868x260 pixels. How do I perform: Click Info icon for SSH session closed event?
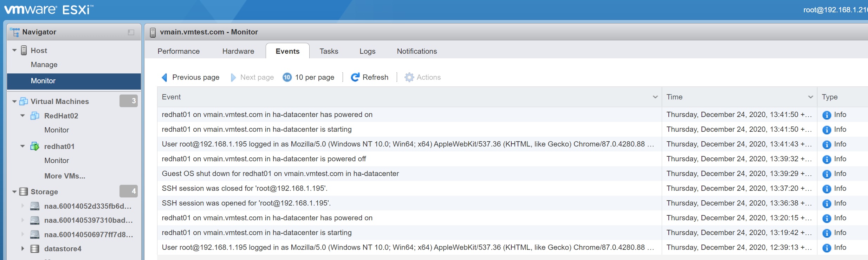pos(827,189)
